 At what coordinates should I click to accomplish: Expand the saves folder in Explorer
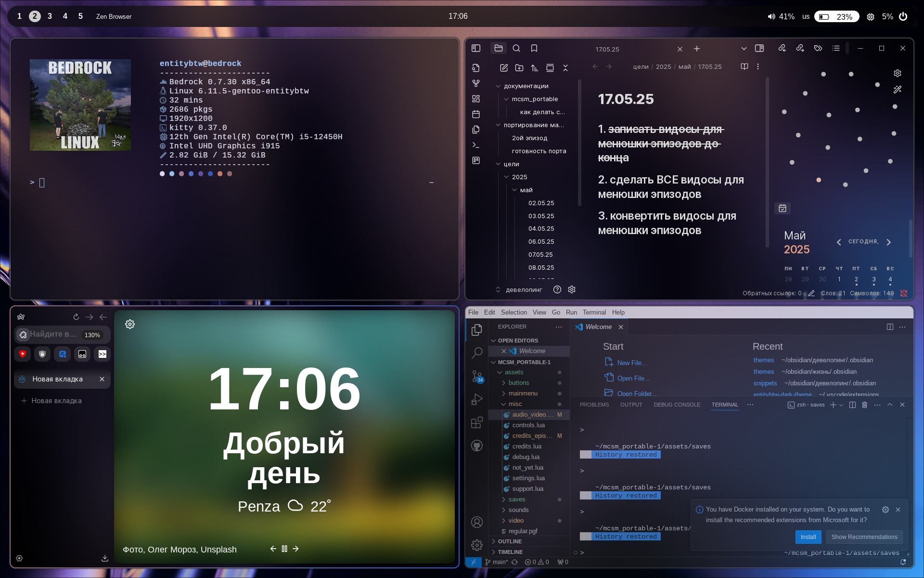(516, 499)
